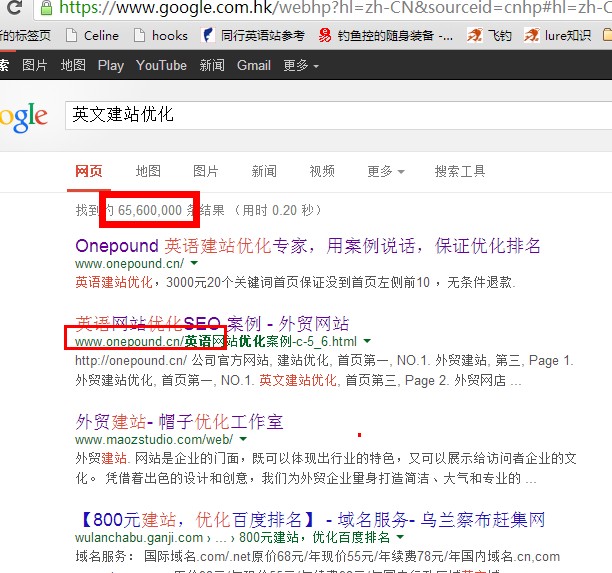Open 【800元建站, 优化百度排名】 result link
This screenshot has width=612, height=573.
point(313,520)
